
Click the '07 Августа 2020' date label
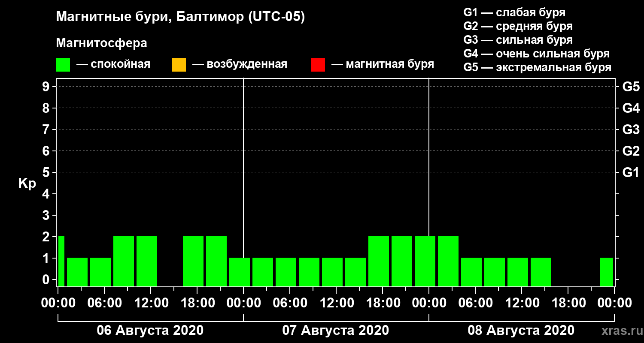click(336, 331)
